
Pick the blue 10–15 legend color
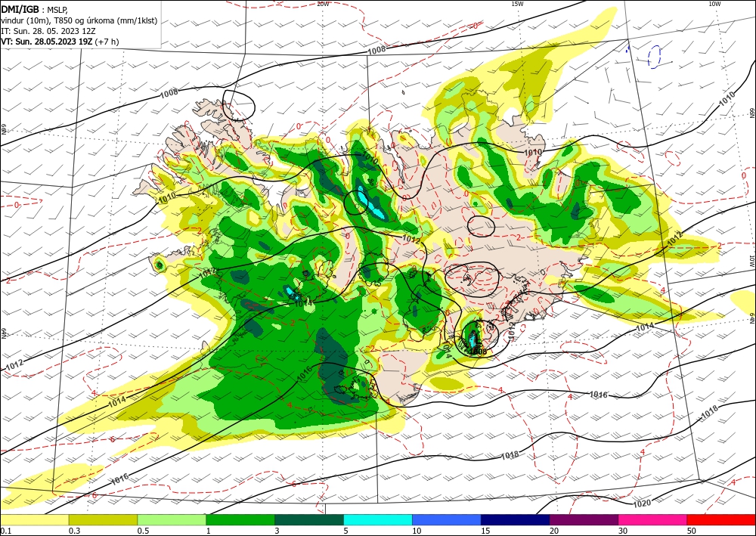pos(447,519)
